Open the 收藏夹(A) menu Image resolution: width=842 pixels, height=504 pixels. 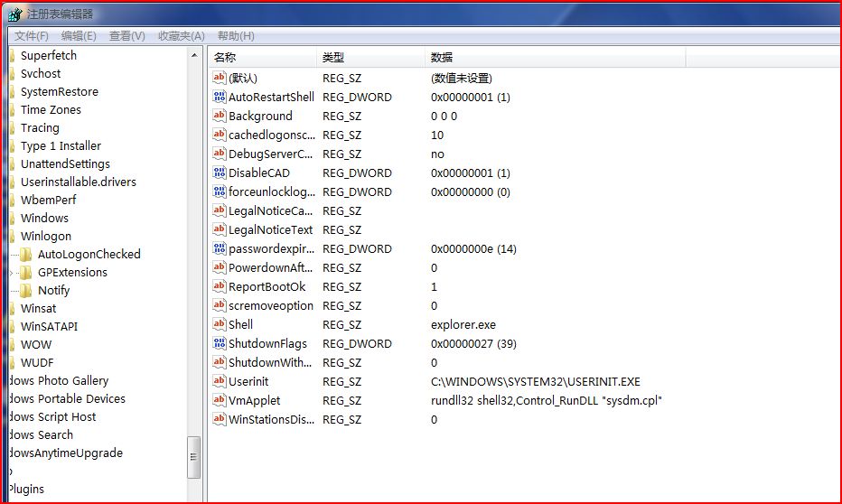click(x=181, y=36)
